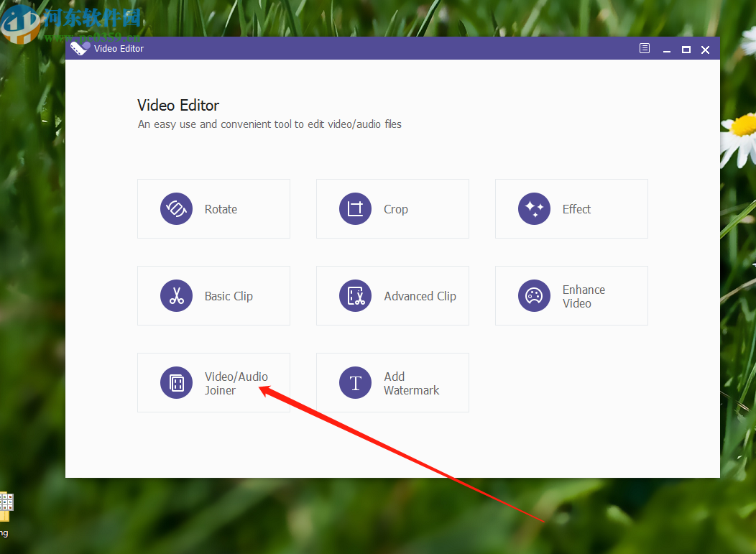The height and width of the screenshot is (554, 756).
Task: Launch the Advanced Clip label
Action: click(420, 296)
